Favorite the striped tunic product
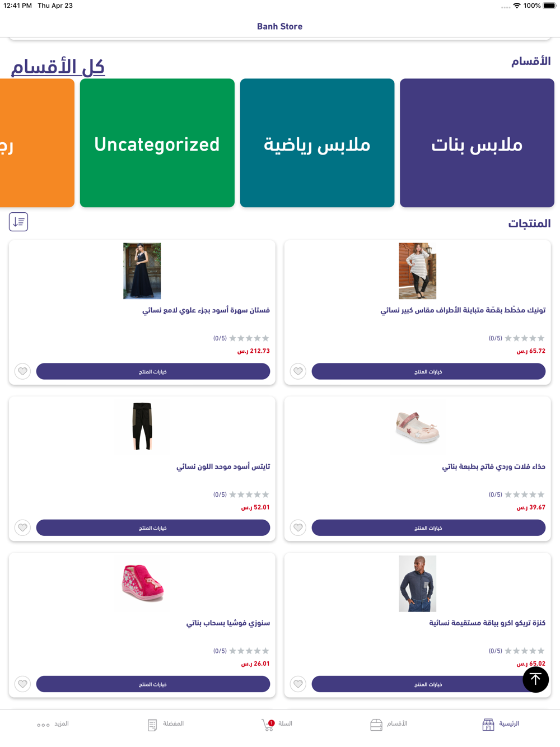 298,371
